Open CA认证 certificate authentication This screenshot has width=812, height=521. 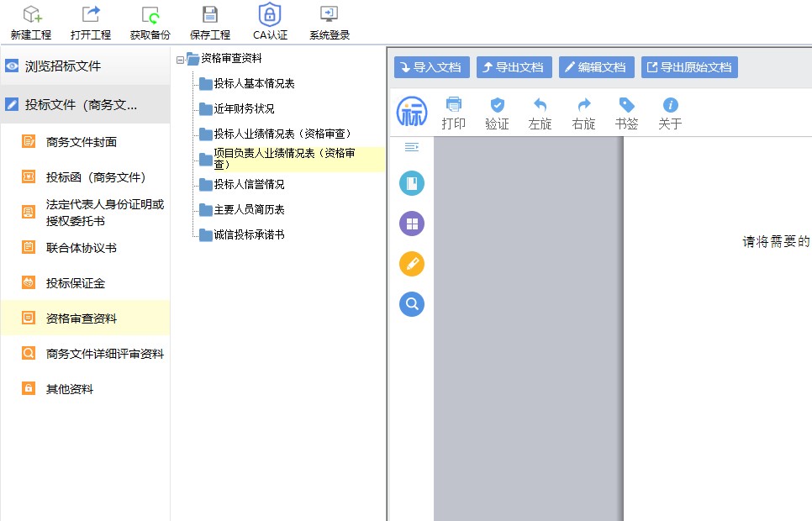270,23
